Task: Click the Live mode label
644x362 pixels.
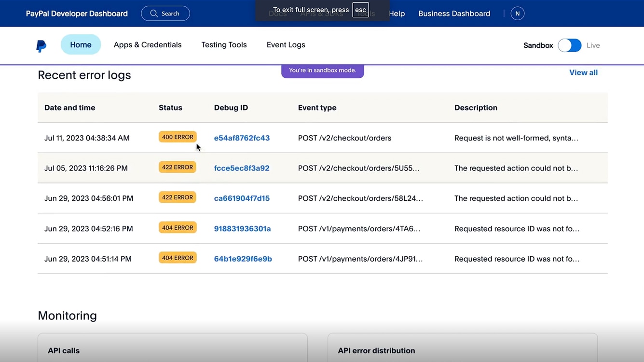Action: coord(593,45)
